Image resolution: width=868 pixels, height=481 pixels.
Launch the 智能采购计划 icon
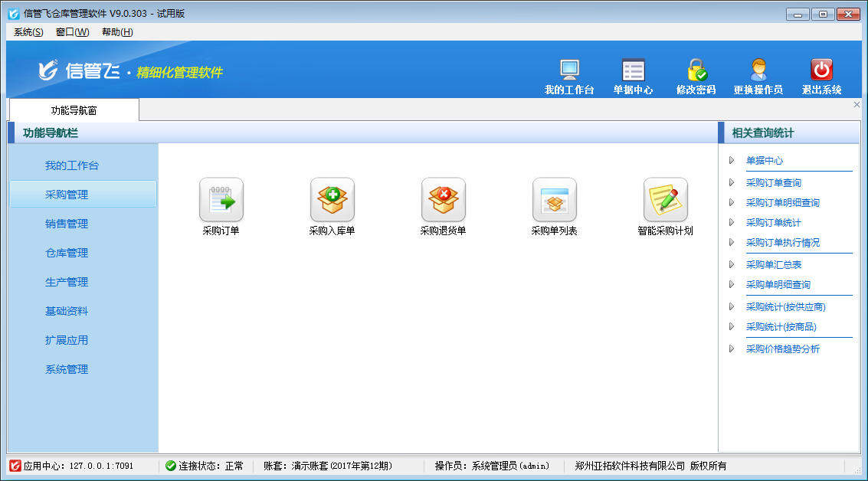pos(665,200)
